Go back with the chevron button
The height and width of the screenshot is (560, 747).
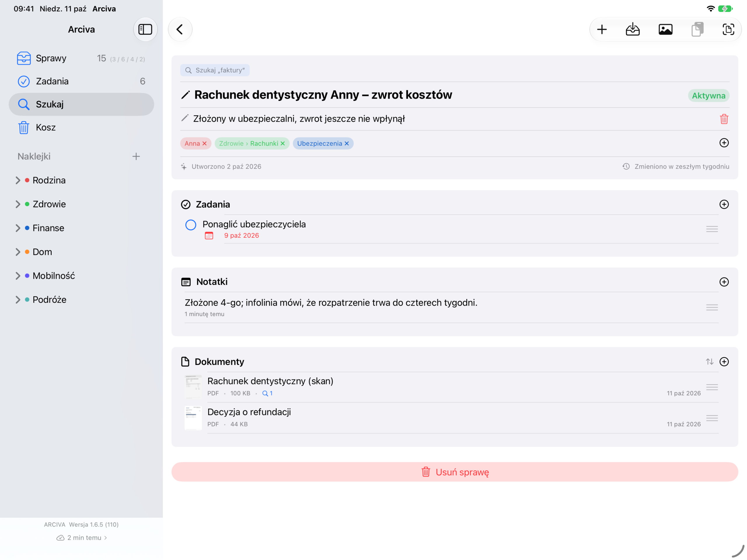coord(180,29)
